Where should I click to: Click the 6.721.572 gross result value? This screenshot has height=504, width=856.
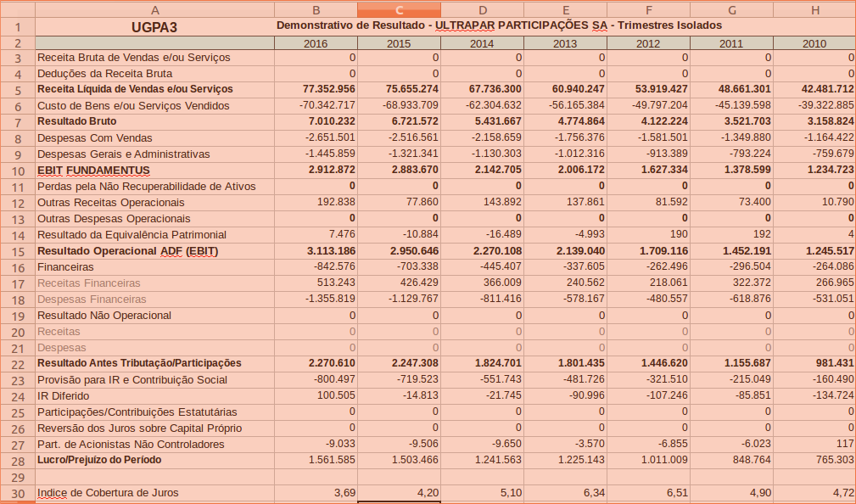click(x=415, y=121)
